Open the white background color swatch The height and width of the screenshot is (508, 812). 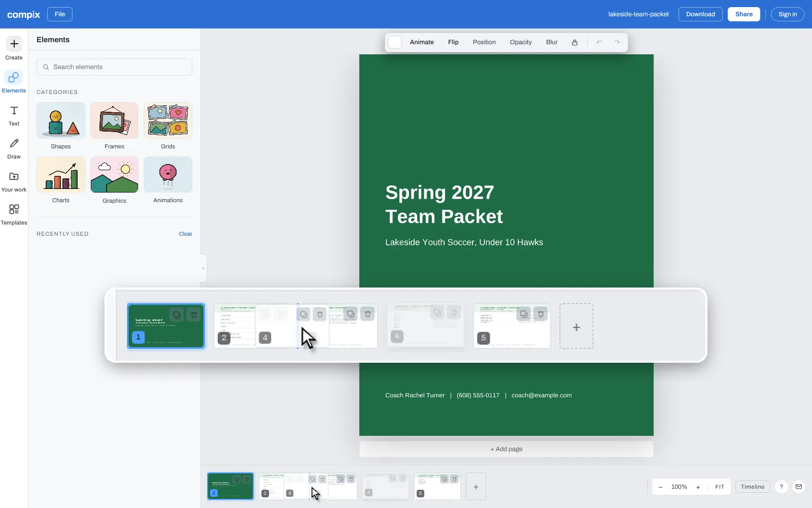pyautogui.click(x=395, y=42)
